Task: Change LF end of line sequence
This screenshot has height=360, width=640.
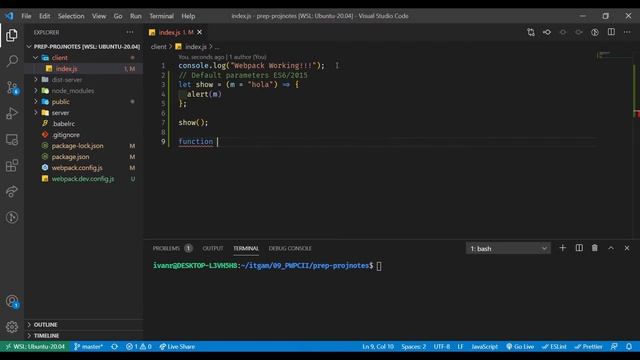Action: click(460, 347)
